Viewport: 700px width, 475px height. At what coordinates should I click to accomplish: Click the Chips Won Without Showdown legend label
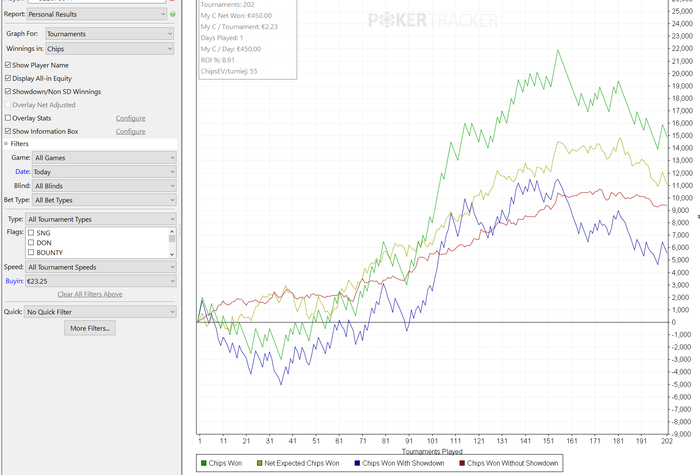[512, 463]
